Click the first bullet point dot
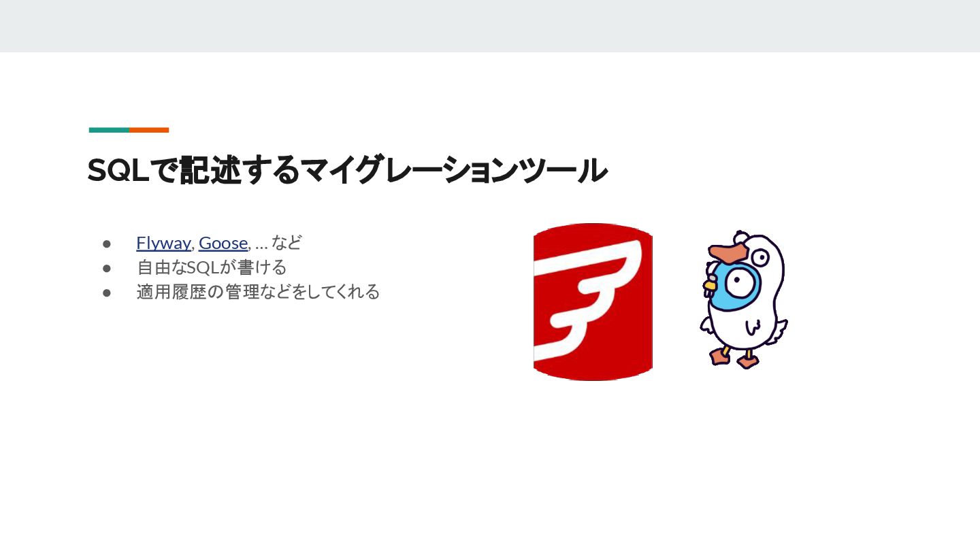The width and height of the screenshot is (980, 551). 107,244
